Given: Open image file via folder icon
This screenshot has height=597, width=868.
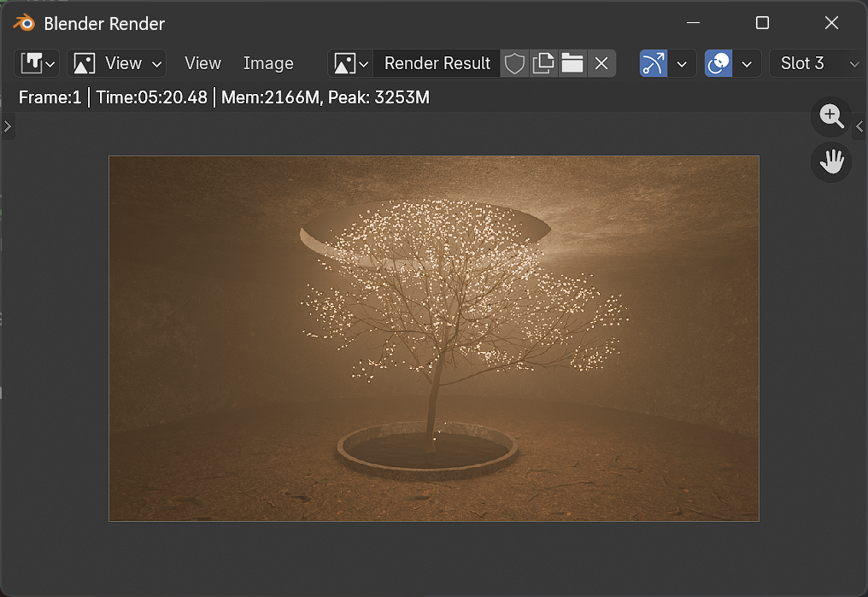Looking at the screenshot, I should 572,63.
